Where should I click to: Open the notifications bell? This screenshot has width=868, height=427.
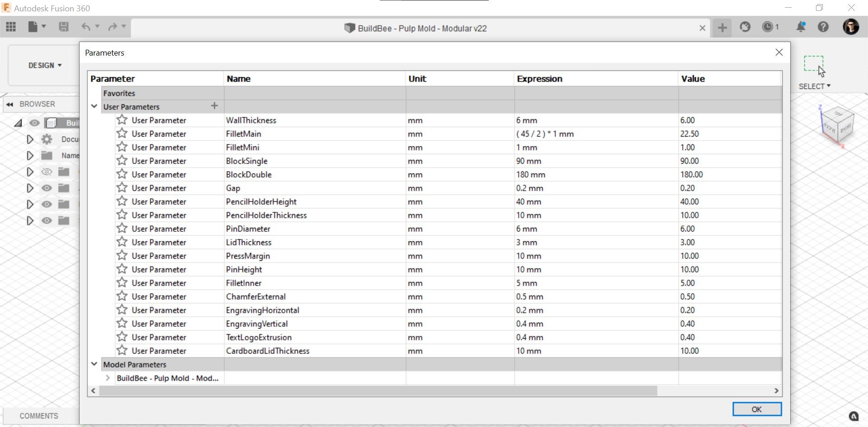[801, 27]
